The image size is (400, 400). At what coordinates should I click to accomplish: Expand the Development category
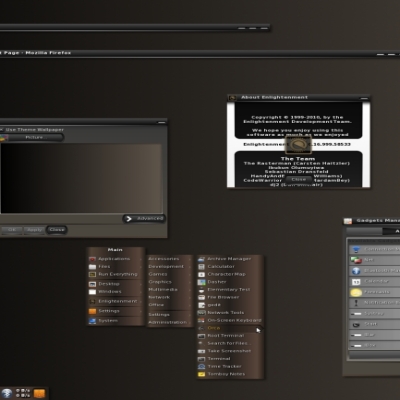[x=170, y=266]
